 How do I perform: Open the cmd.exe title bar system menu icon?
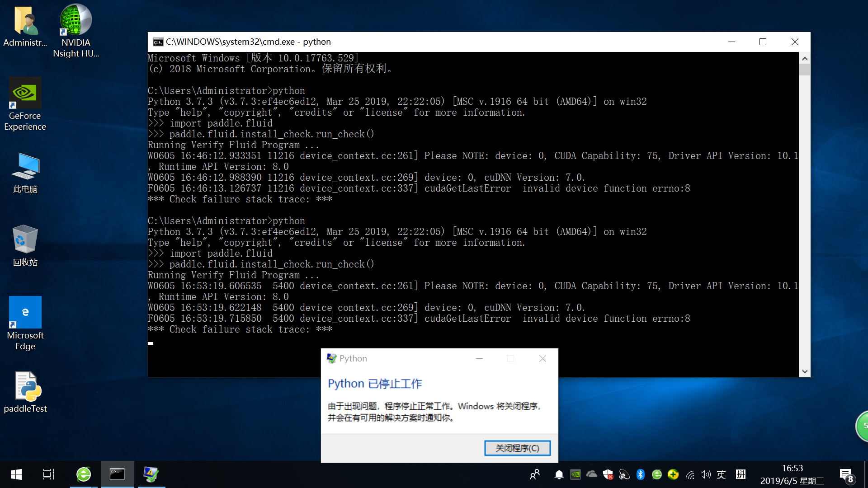point(158,42)
